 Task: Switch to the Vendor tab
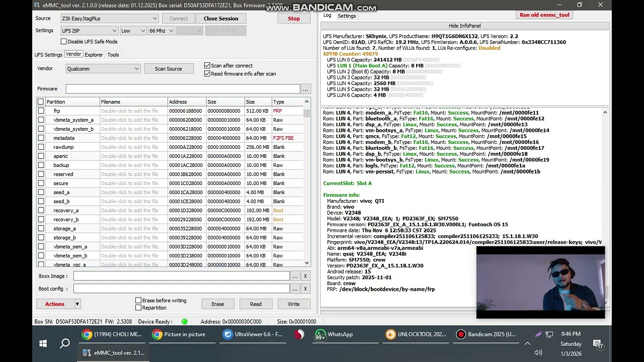[73, 54]
